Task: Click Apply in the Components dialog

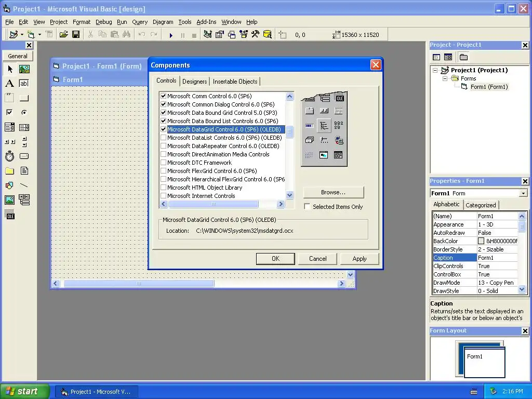Action: pos(360,259)
